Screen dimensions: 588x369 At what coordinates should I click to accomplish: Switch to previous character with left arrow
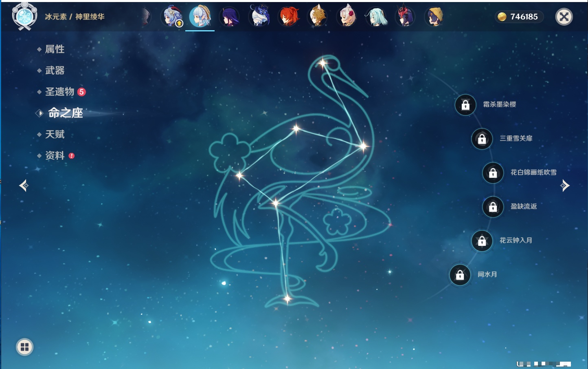point(24,186)
